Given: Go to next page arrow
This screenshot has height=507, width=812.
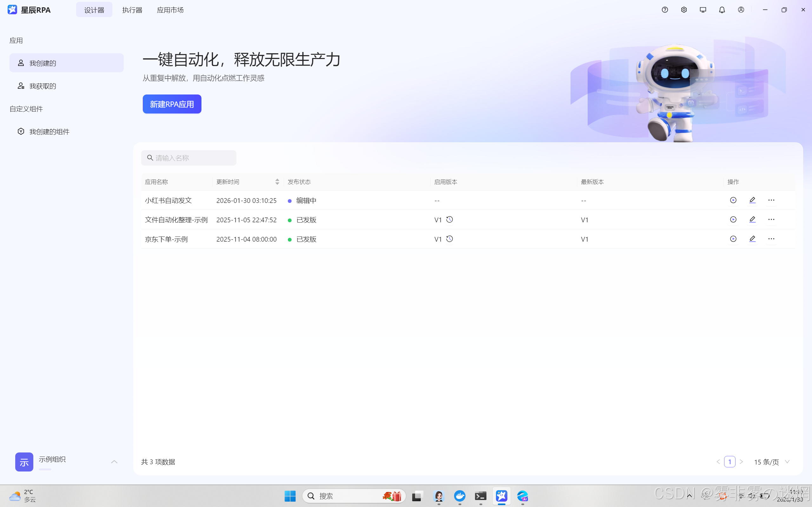Looking at the screenshot, I should pyautogui.click(x=742, y=462).
